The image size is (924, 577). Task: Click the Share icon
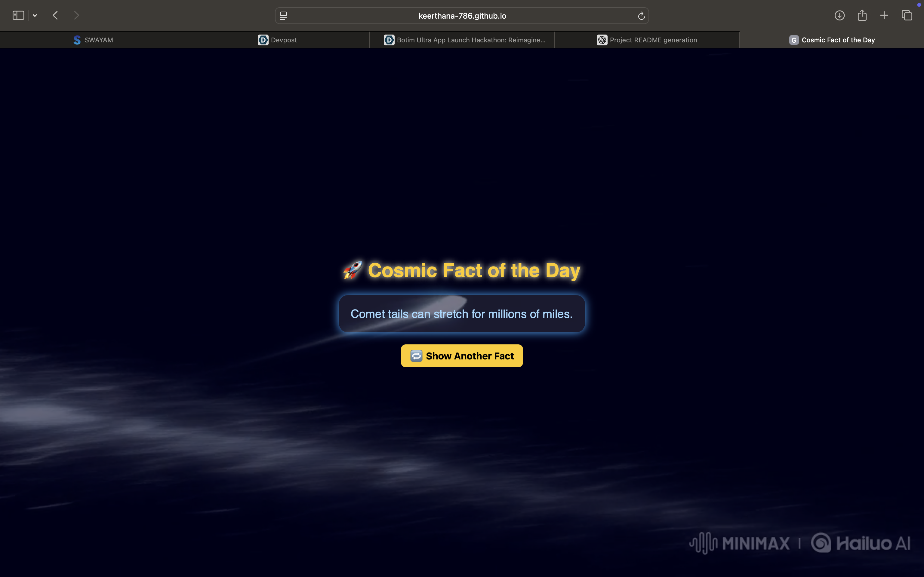click(x=862, y=15)
